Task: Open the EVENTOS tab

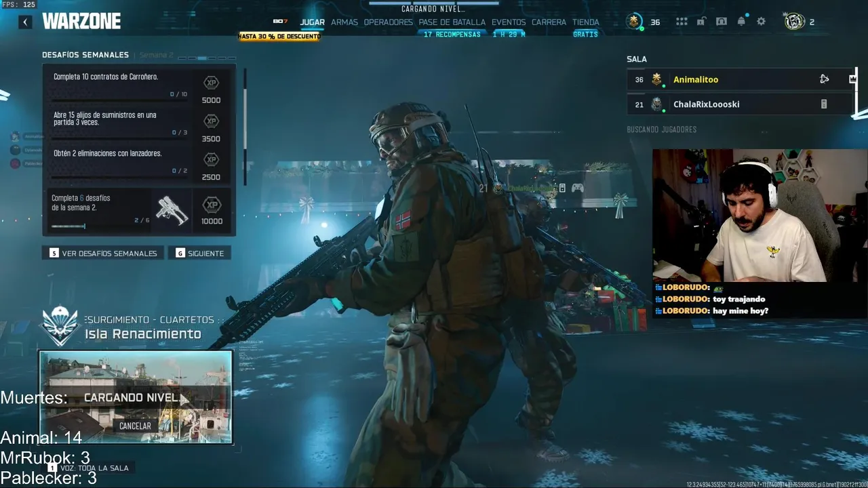Action: (509, 22)
